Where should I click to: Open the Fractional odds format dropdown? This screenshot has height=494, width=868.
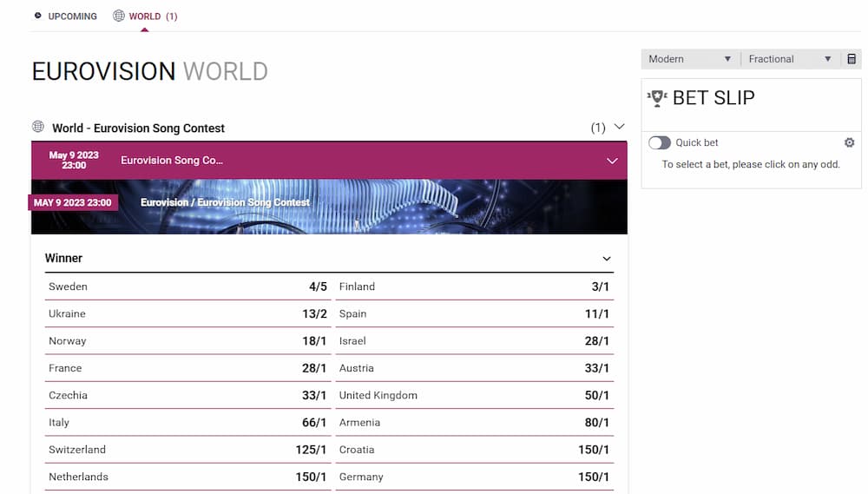[x=789, y=59]
